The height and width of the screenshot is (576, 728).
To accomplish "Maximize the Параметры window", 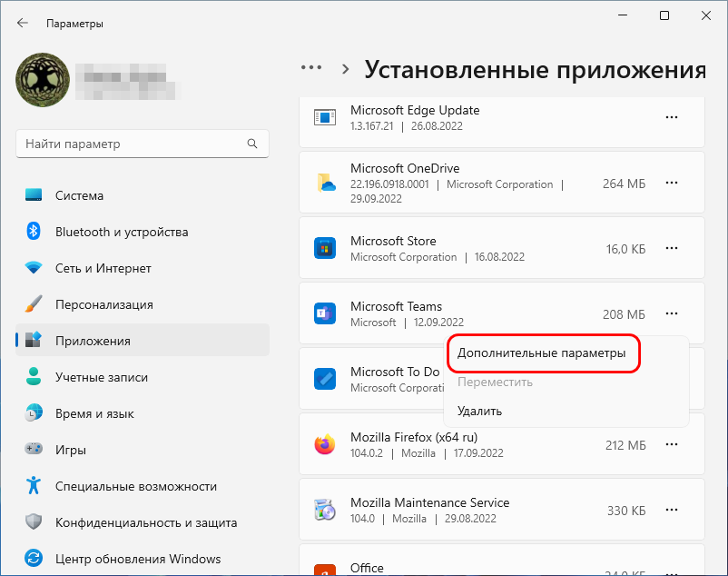I will [x=664, y=15].
